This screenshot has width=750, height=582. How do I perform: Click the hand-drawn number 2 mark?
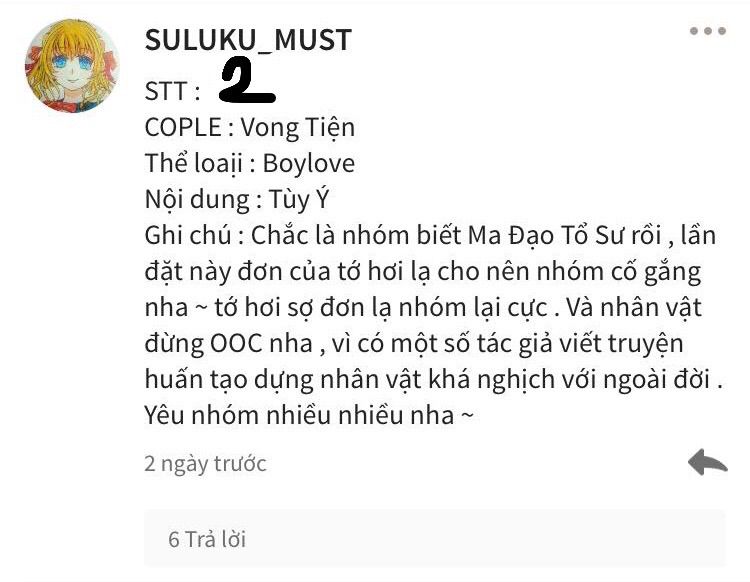[247, 80]
